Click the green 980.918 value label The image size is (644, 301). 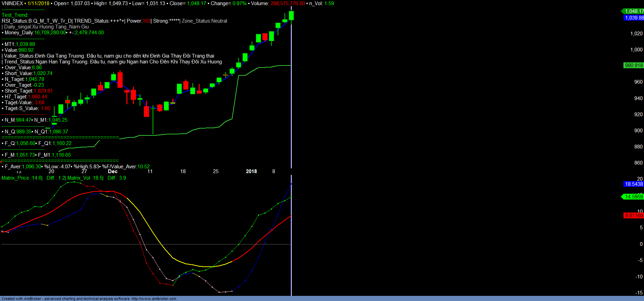pos(634,65)
